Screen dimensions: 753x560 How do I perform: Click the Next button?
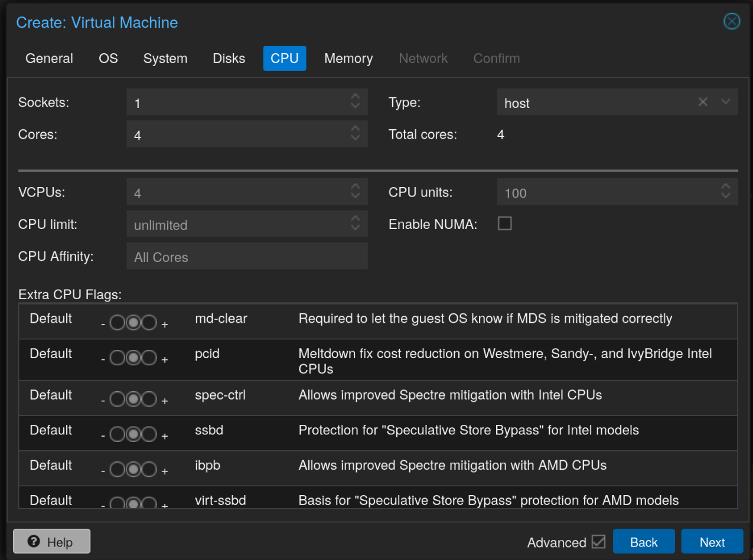[x=712, y=541]
